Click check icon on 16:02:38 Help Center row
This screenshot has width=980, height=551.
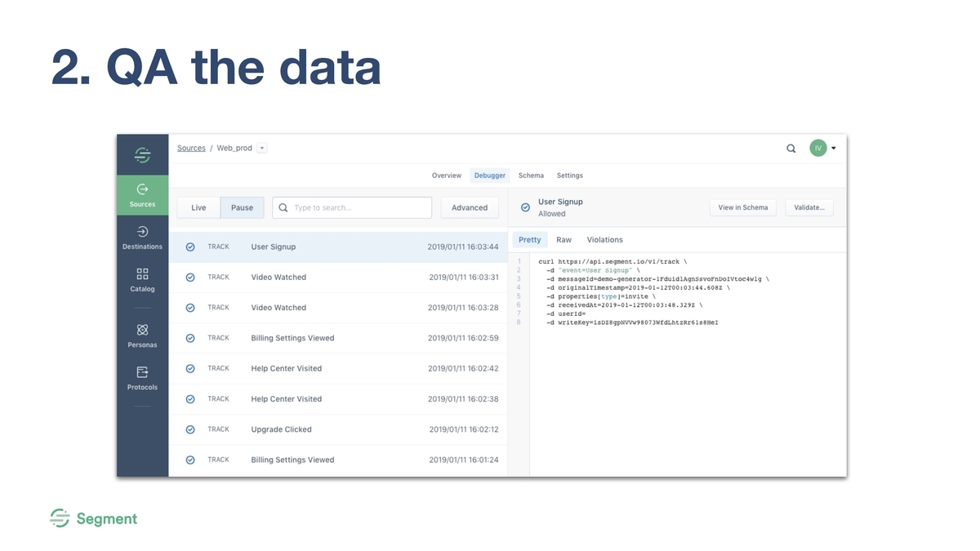[190, 399]
